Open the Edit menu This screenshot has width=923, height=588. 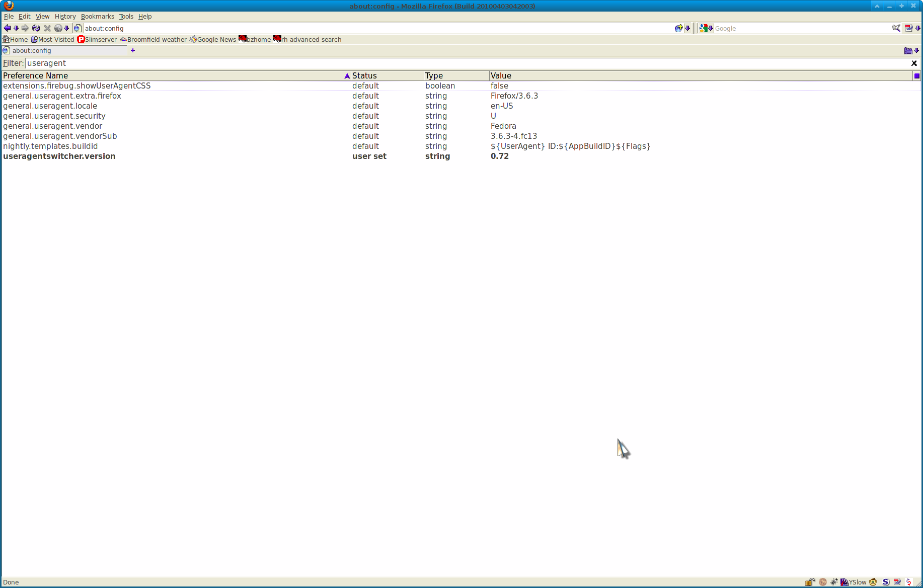[x=24, y=16]
